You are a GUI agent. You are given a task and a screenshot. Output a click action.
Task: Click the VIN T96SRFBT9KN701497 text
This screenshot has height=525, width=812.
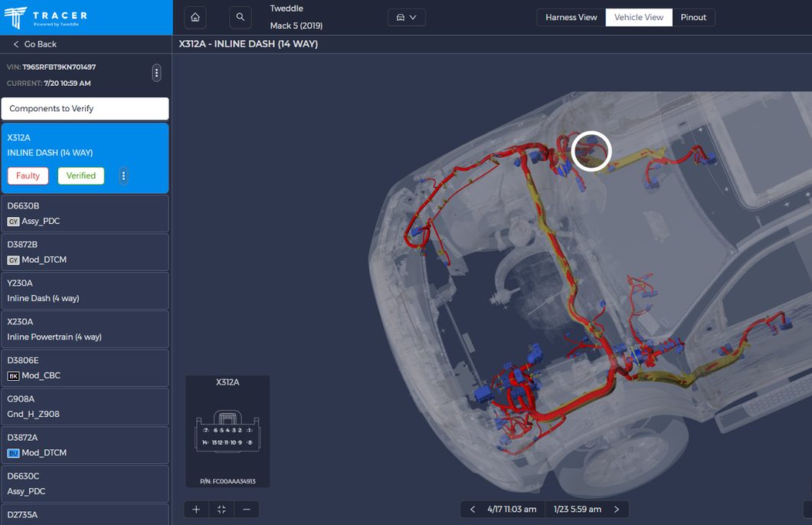[59, 67]
